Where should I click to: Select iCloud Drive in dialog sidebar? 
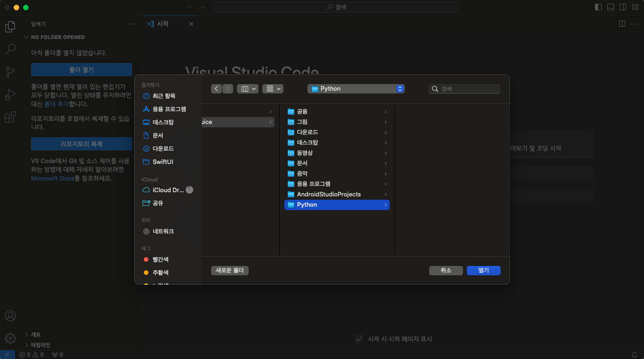pos(168,190)
